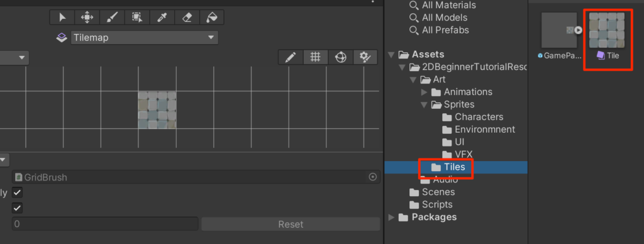Select the Eraser tool
Screen dimensions: 644x244
coord(187,17)
